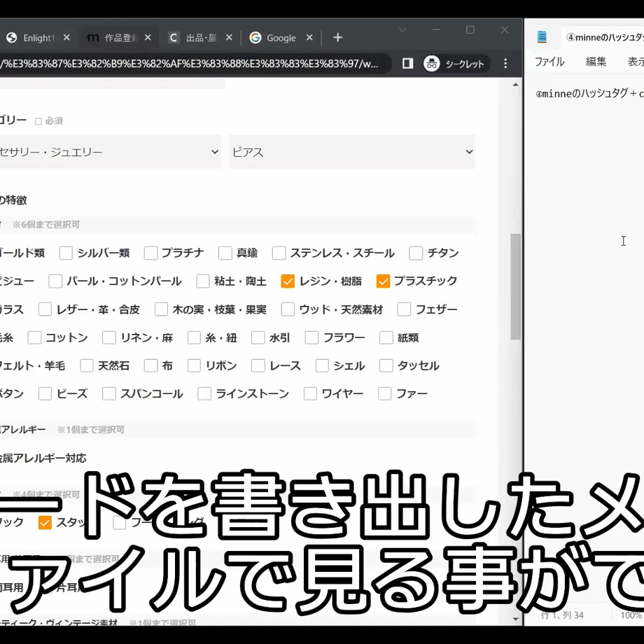
Task: Check the チタン checkbox
Action: [416, 253]
